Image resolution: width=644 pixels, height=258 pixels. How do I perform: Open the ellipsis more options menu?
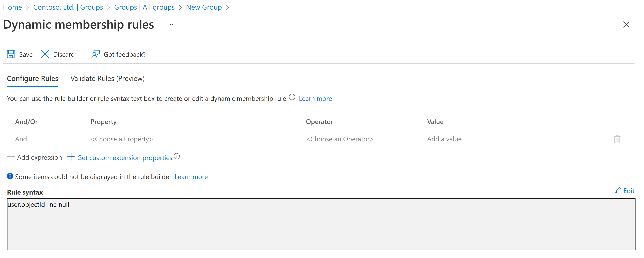[x=170, y=24]
